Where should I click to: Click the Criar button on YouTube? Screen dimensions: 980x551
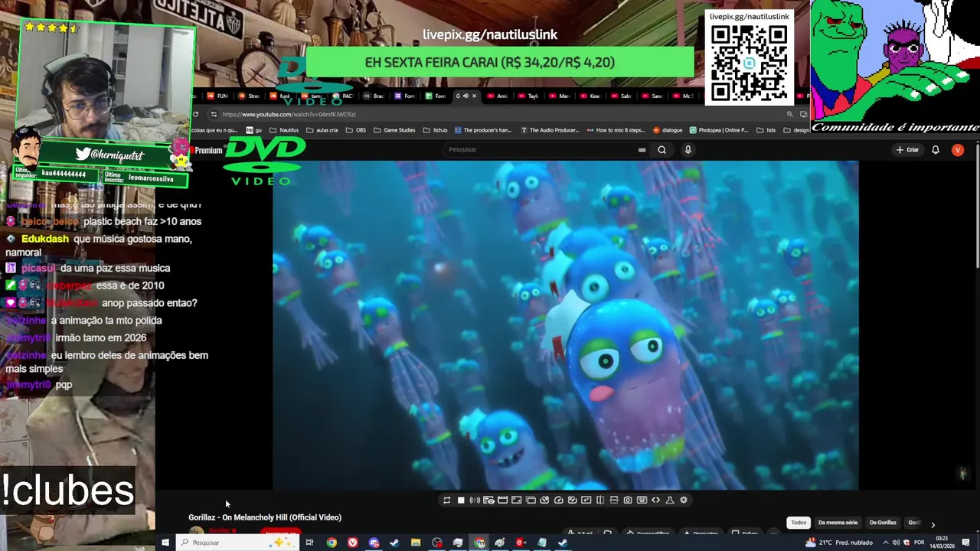click(907, 150)
